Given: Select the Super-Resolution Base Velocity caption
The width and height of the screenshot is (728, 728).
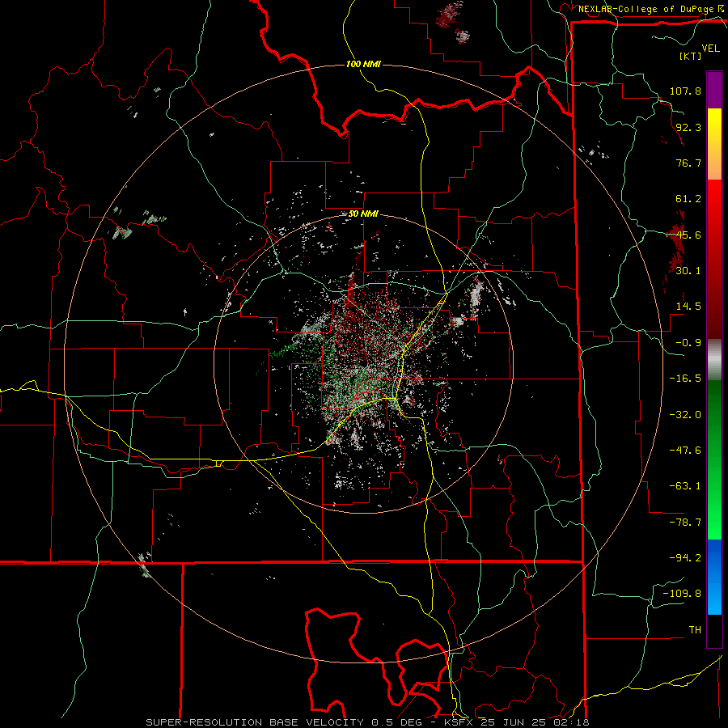Looking at the screenshot, I should pos(367,722).
